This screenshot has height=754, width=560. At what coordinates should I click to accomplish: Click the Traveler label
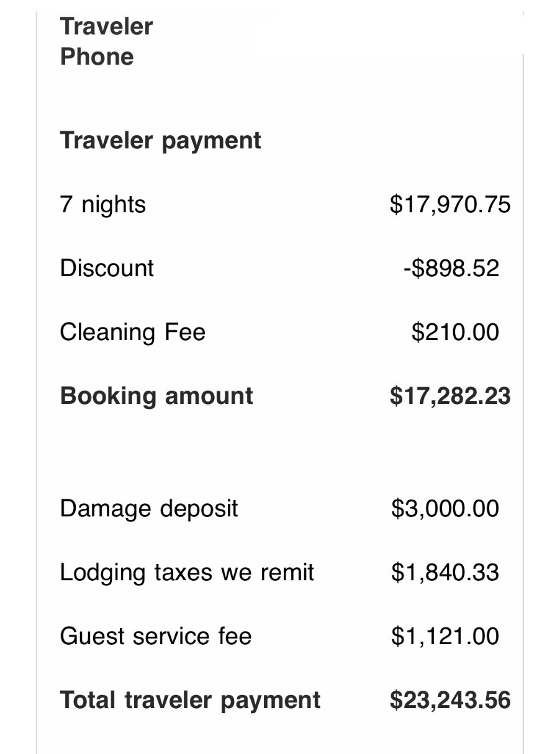[106, 27]
